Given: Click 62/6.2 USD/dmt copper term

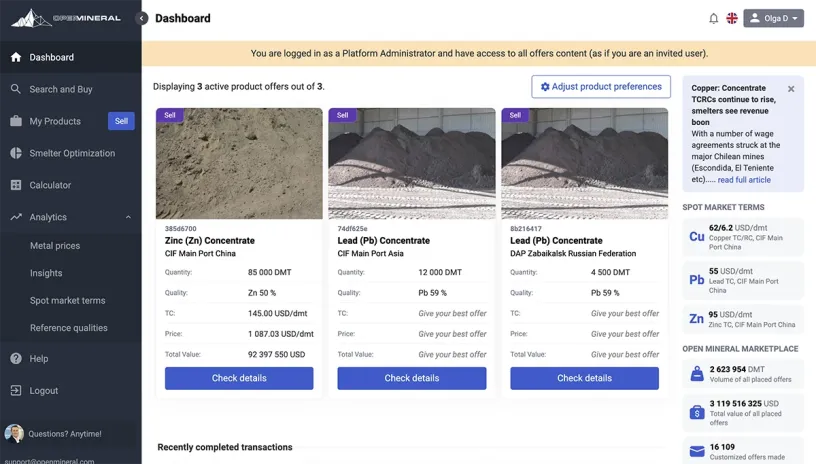Looking at the screenshot, I should click(738, 227).
